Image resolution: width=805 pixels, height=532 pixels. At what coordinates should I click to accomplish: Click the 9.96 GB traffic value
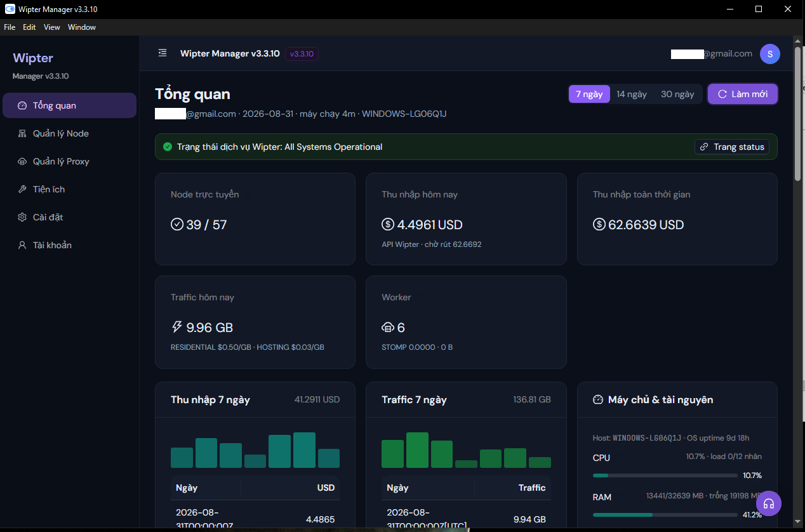[x=210, y=328]
